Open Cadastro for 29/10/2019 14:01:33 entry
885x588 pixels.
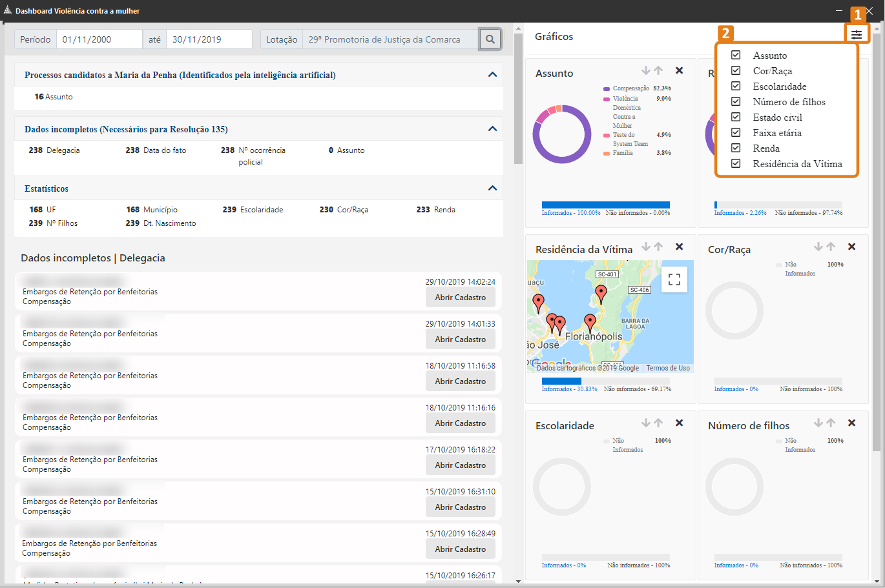[x=461, y=340]
